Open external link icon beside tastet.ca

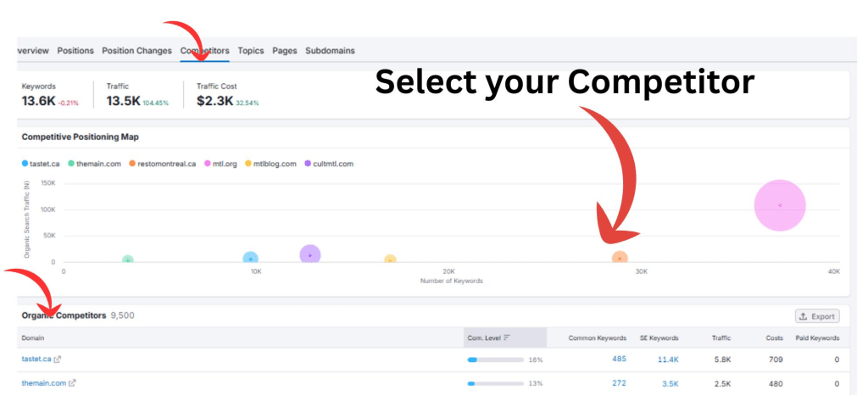click(58, 359)
